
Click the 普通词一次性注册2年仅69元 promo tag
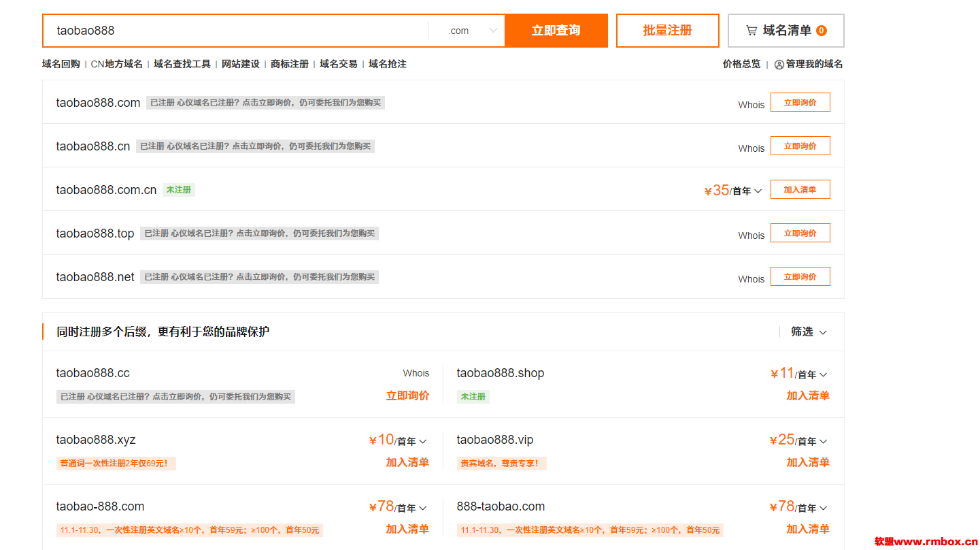click(116, 464)
